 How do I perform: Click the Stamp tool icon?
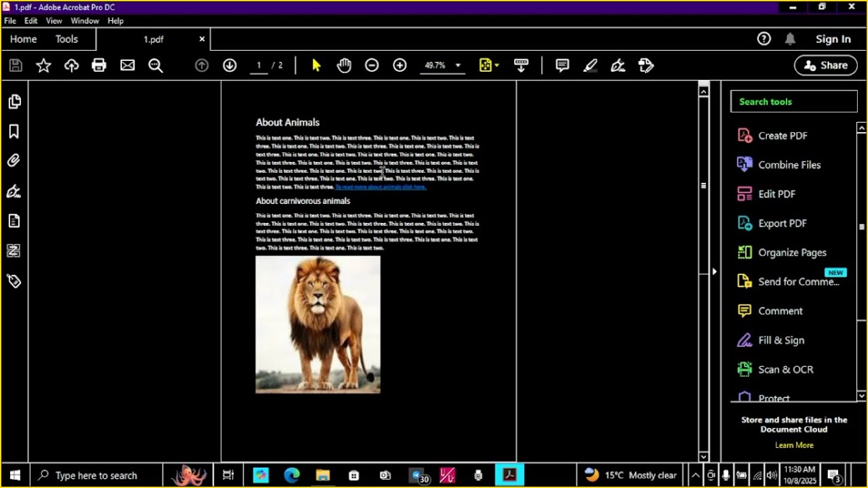[646, 66]
